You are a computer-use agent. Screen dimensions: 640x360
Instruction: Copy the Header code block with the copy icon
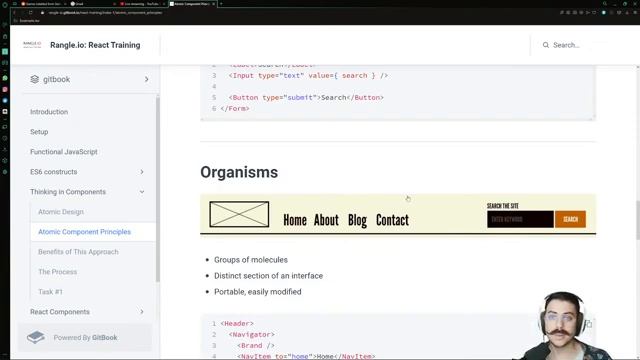pyautogui.click(x=589, y=324)
